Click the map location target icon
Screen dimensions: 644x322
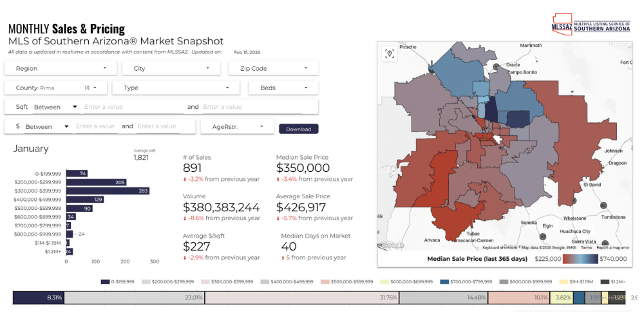390,53
